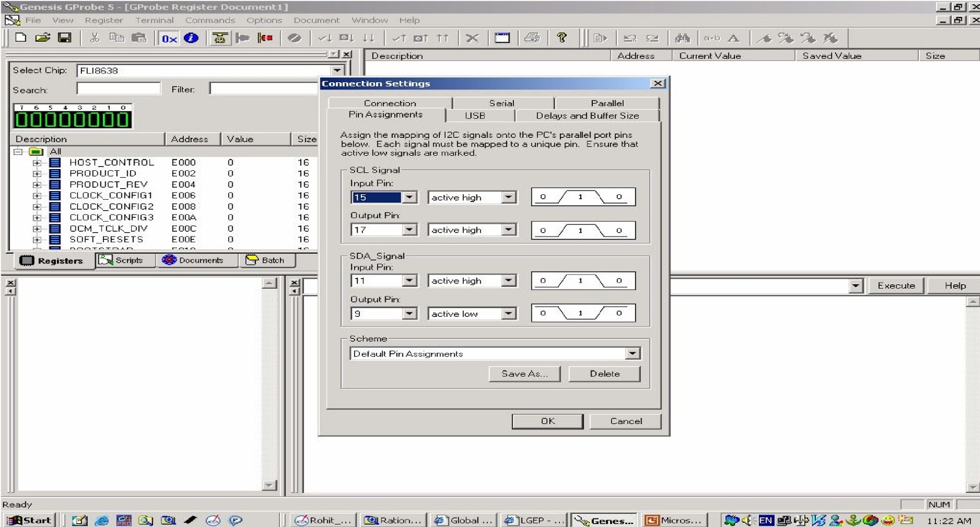Click the Paste clipboard icon
Image resolution: width=980 pixels, height=527 pixels.
click(x=139, y=38)
